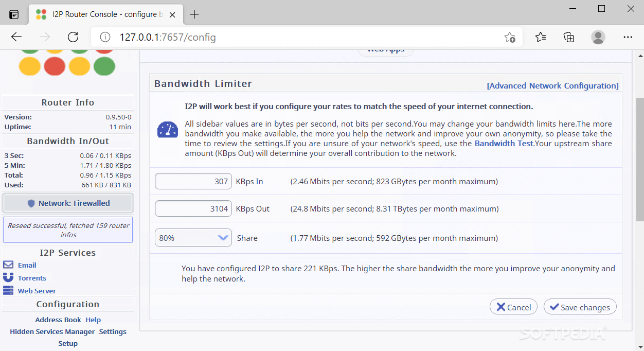Click the Version value 0.9.50-0
The image size is (644, 351).
pos(118,117)
